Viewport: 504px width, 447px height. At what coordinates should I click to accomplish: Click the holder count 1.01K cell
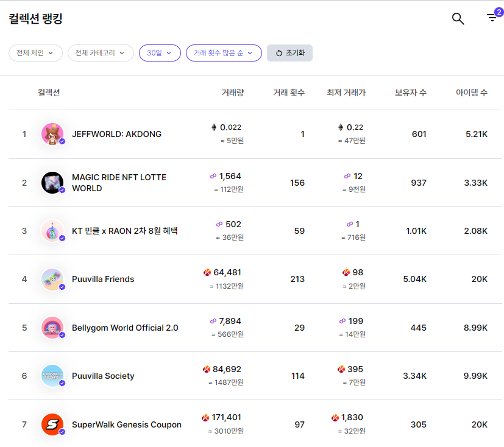coord(416,231)
